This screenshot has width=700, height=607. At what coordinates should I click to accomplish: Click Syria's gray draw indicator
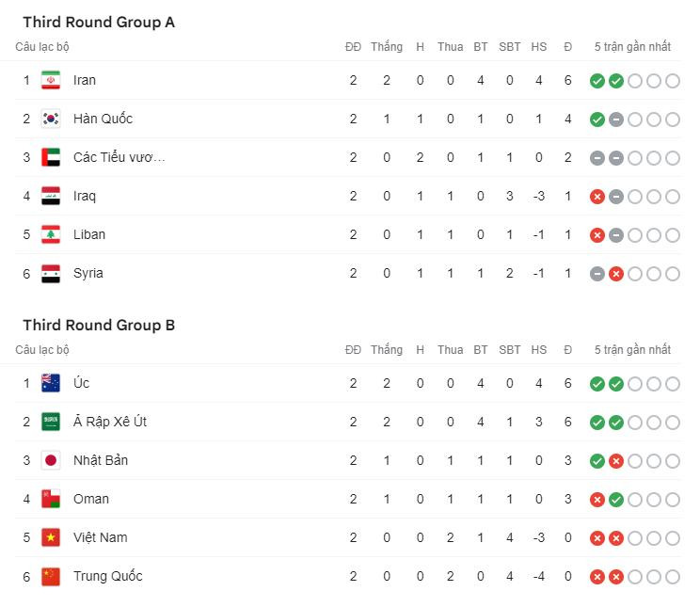tap(597, 274)
